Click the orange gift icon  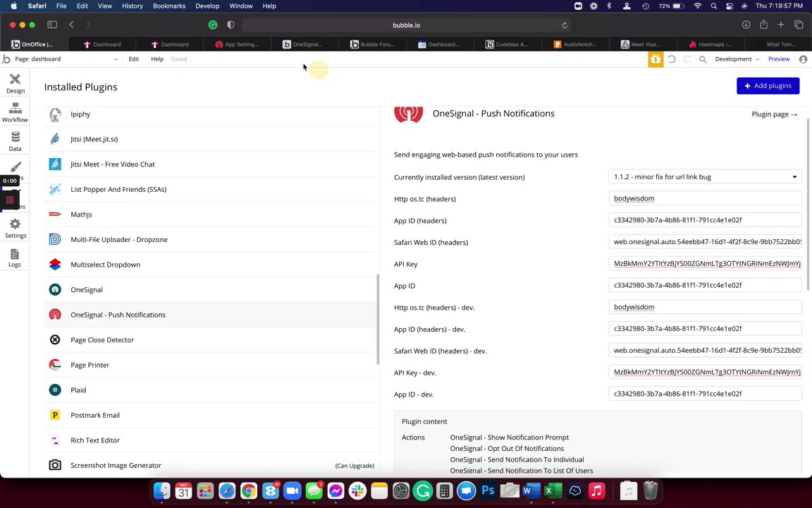[x=656, y=59]
